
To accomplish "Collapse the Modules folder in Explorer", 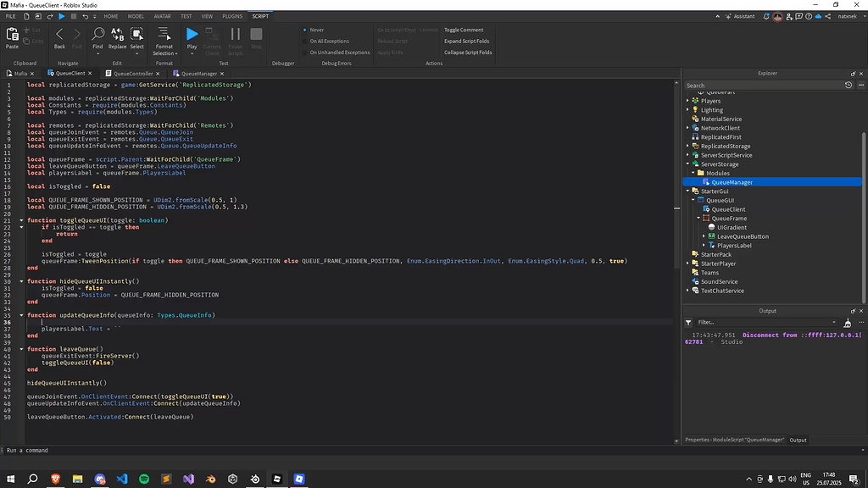I will [693, 173].
